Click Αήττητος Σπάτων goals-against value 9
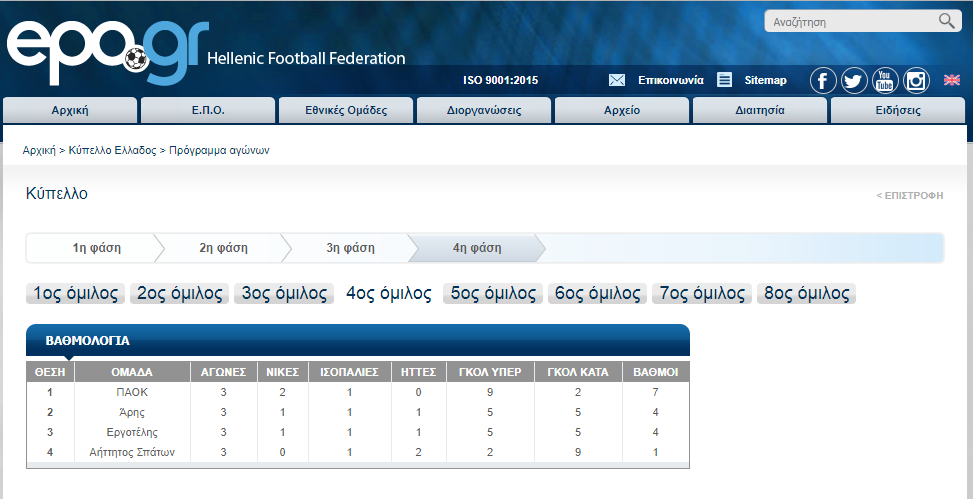The height and width of the screenshot is (499, 973). [578, 452]
